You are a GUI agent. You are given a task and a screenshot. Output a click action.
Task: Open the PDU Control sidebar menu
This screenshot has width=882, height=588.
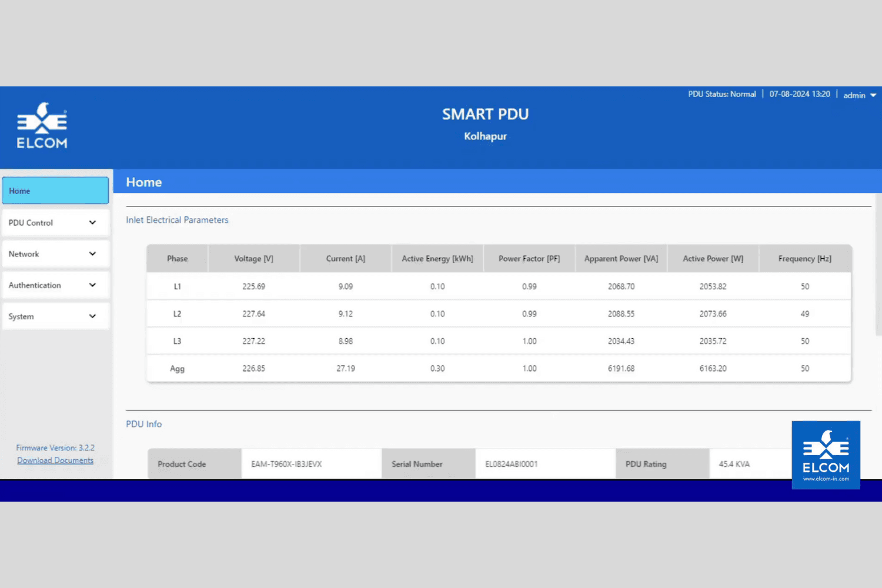point(31,223)
